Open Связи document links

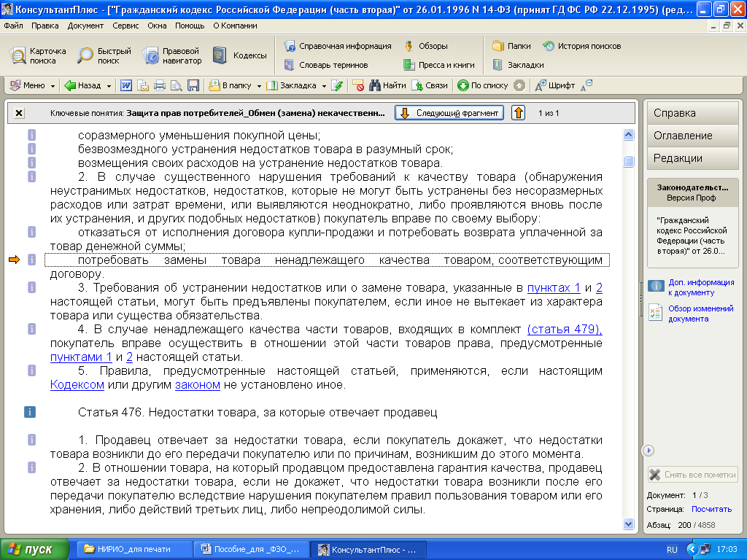(x=430, y=85)
